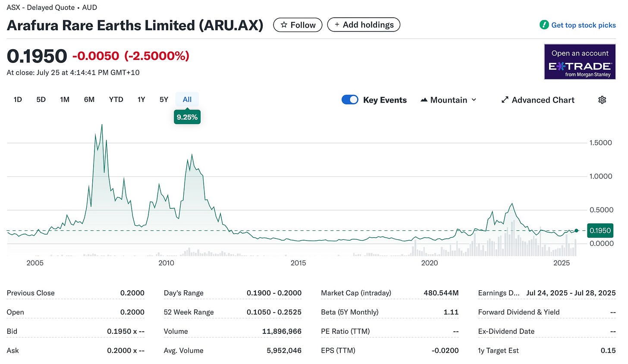The image size is (628, 364).
Task: Toggle the Key Events switch
Action: [x=350, y=100]
